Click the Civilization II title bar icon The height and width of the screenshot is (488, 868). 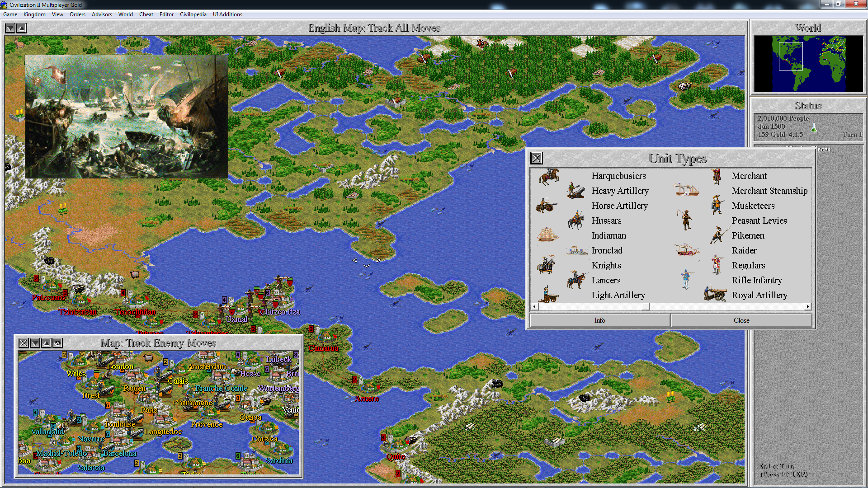coord(4,5)
